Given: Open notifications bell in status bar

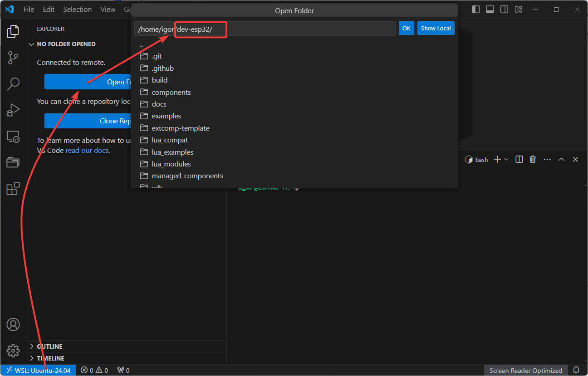Looking at the screenshot, I should coord(576,370).
